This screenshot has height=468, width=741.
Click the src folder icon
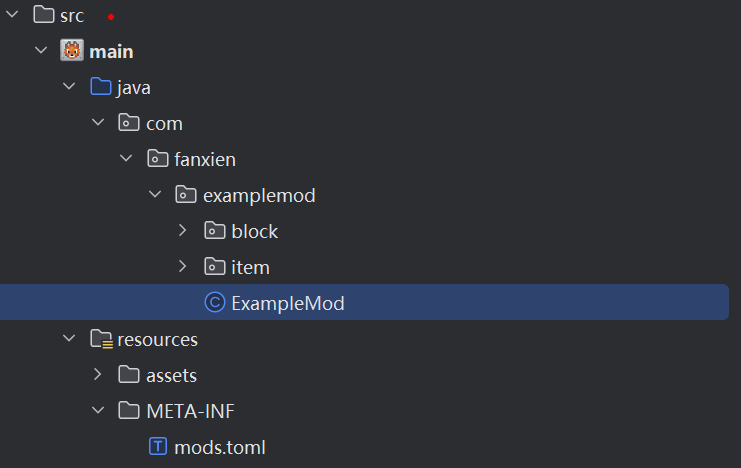tap(43, 15)
